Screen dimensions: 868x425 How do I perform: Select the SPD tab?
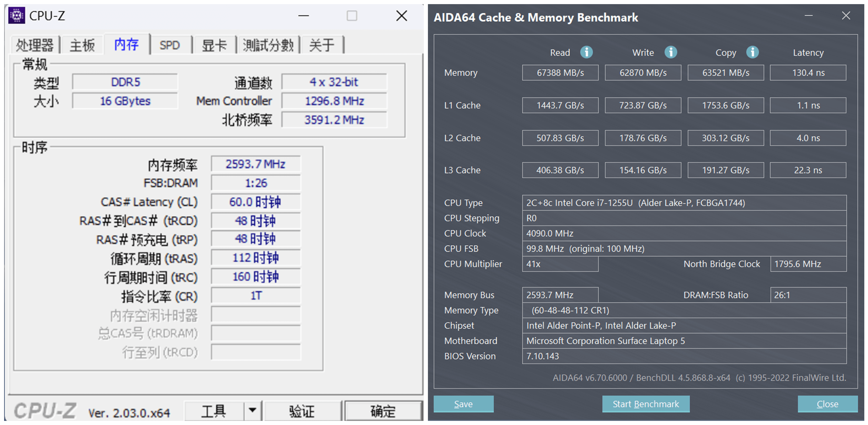(169, 45)
